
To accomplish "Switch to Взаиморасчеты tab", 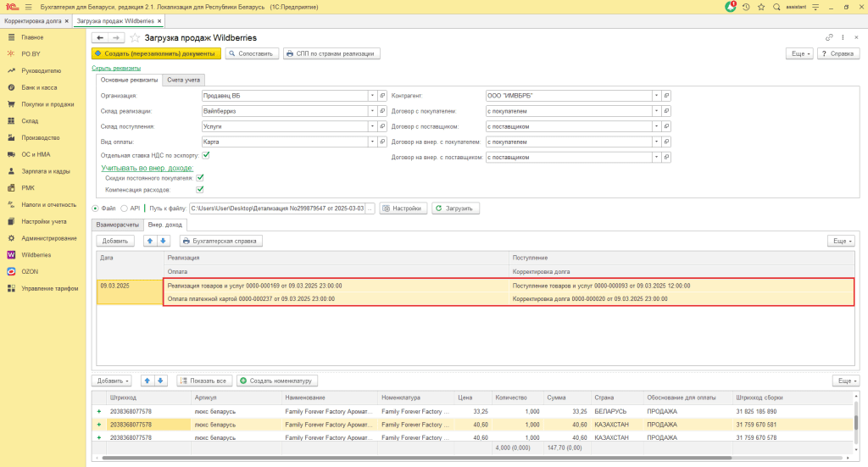I will (x=117, y=225).
